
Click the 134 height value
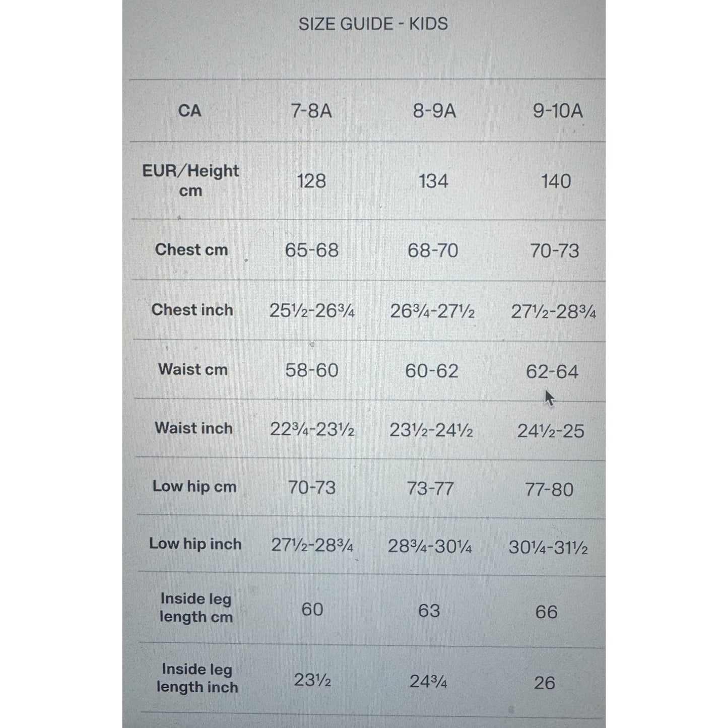pyautogui.click(x=433, y=181)
